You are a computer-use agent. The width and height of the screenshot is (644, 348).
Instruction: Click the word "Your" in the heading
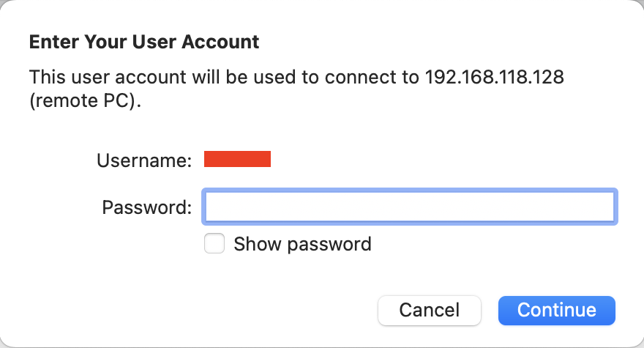(105, 42)
